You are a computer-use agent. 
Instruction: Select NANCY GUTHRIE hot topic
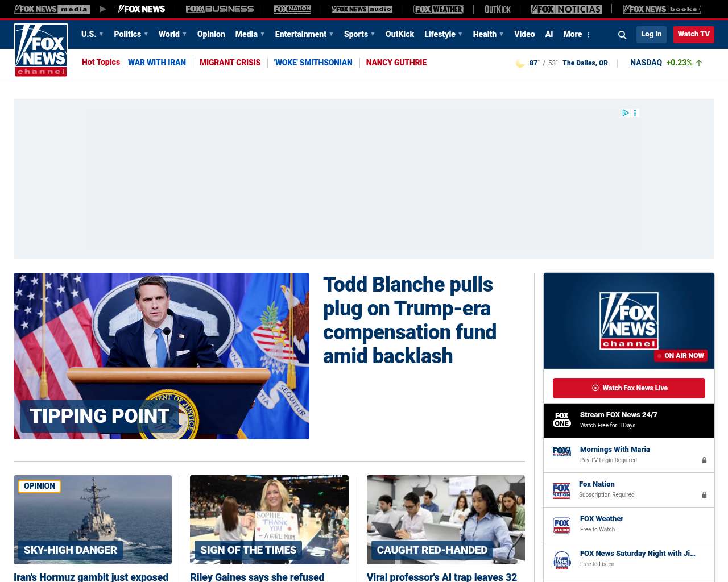click(396, 63)
